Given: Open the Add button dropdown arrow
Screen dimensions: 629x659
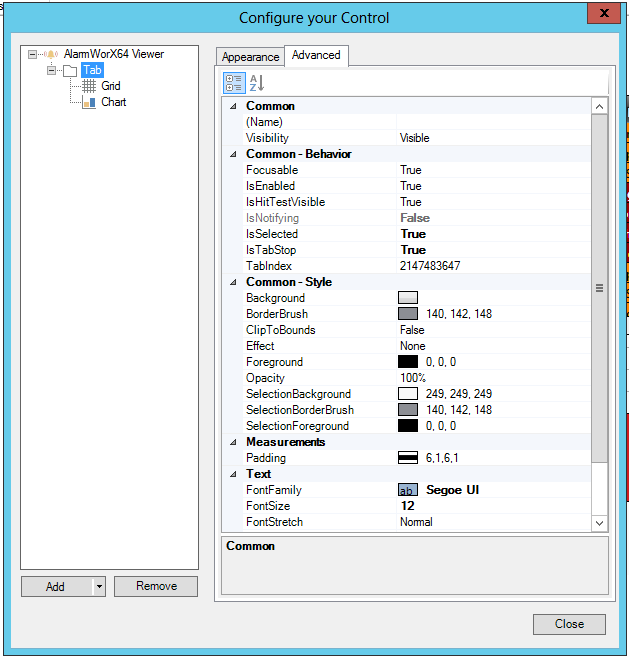Looking at the screenshot, I should click(x=99, y=587).
